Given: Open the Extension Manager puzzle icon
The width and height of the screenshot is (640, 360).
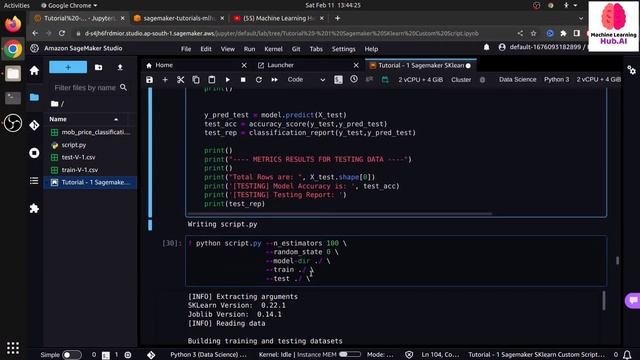Looking at the screenshot, I should click(x=34, y=209).
